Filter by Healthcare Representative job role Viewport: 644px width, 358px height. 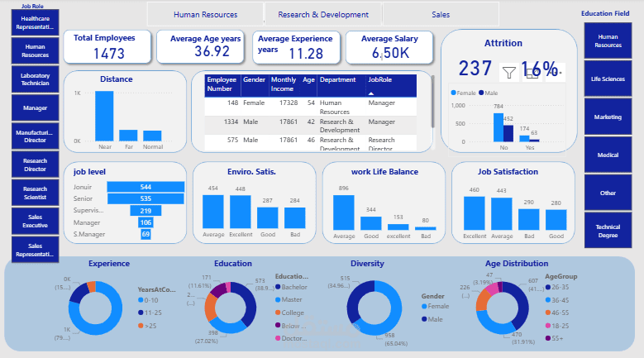36,22
